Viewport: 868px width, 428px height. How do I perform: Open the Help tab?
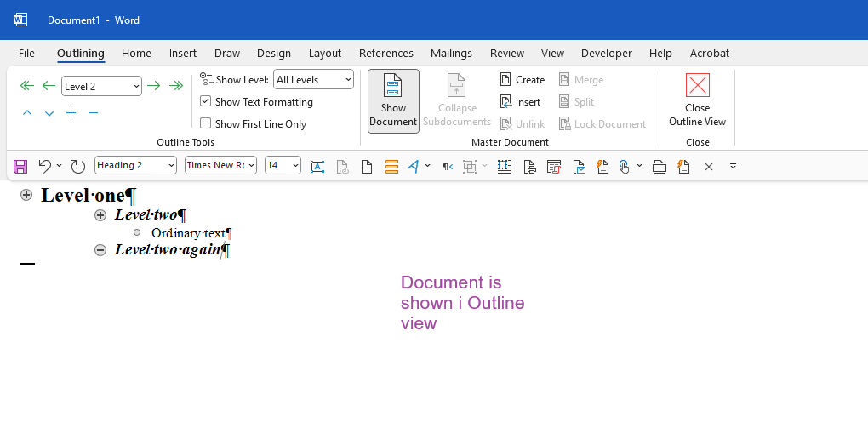(660, 53)
